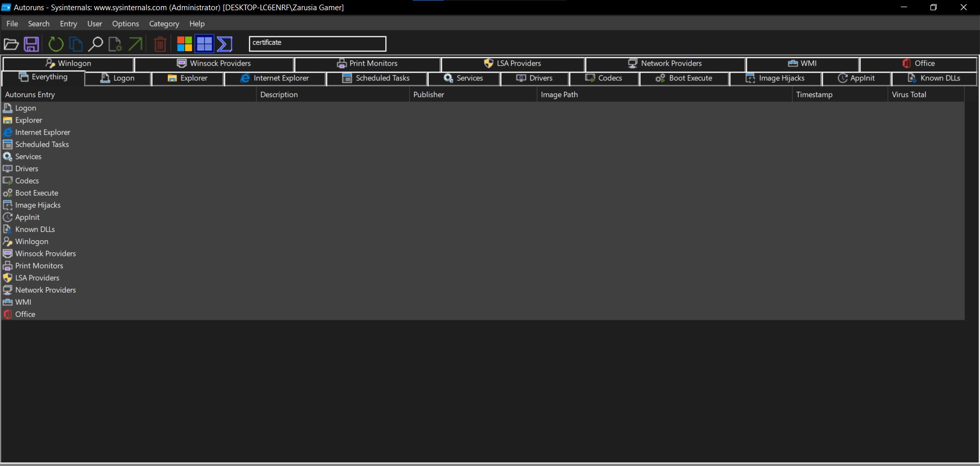Select the AppInit row in the entry list
This screenshot has height=466, width=980.
click(483, 217)
